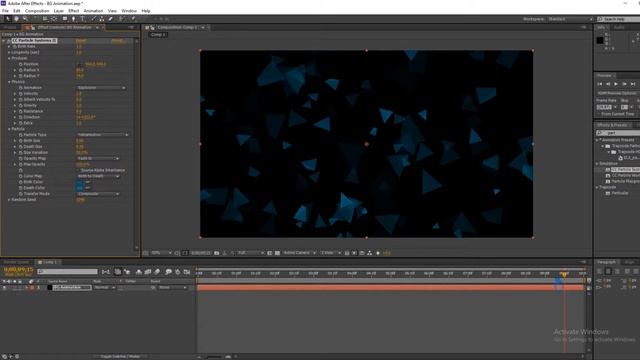Click the brainstorm icon in timeline
640x360 pixels.
pos(169,272)
